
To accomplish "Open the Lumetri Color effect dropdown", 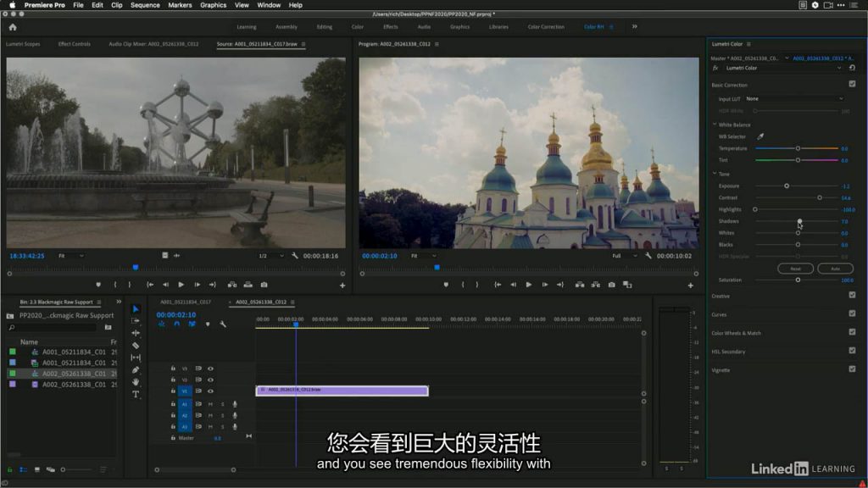I will tap(783, 68).
